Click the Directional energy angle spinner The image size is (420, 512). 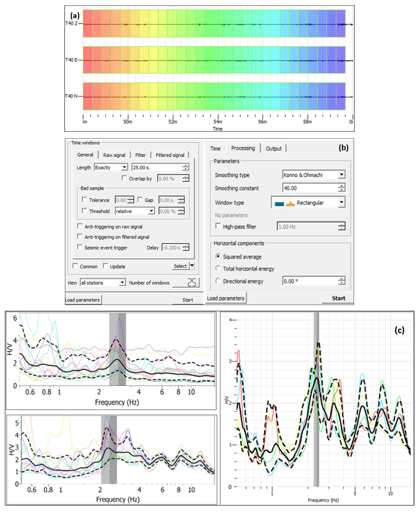click(342, 281)
